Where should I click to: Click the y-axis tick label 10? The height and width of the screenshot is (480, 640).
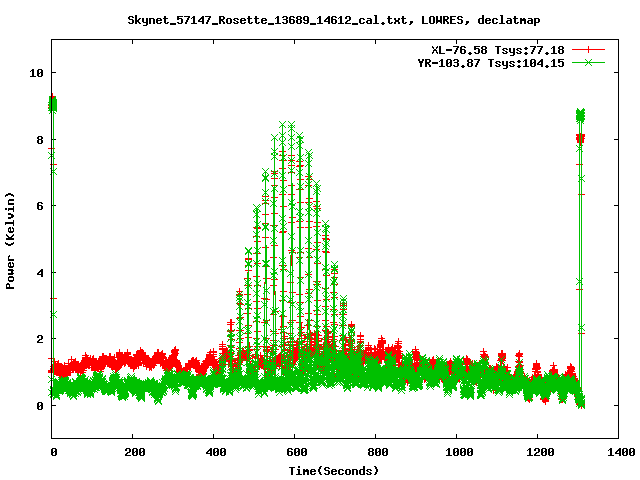[x=36, y=73]
